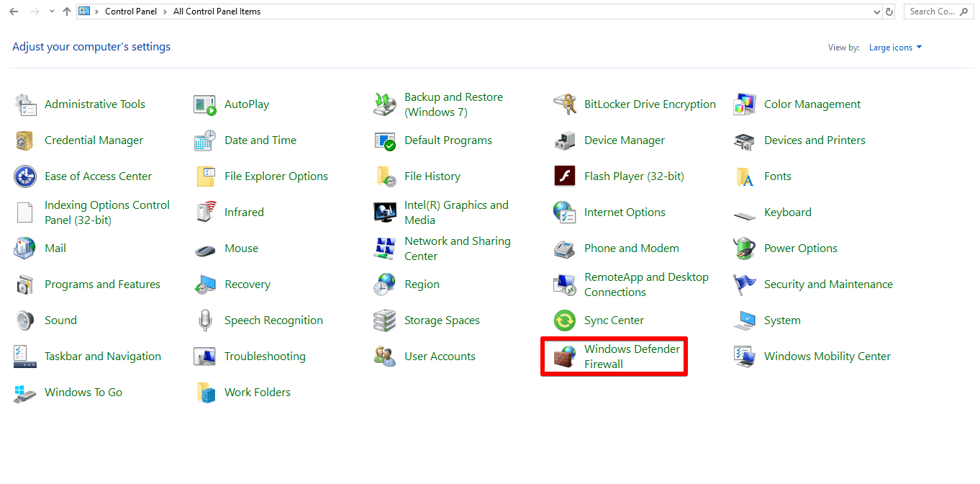The image size is (980, 484).
Task: Open the Power Options icon
Action: 801,248
